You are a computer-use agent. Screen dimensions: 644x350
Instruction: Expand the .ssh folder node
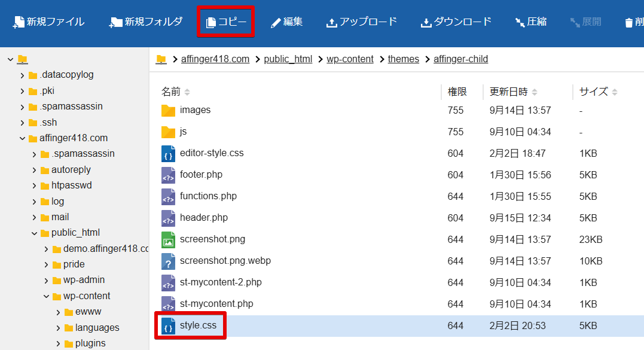click(x=22, y=123)
